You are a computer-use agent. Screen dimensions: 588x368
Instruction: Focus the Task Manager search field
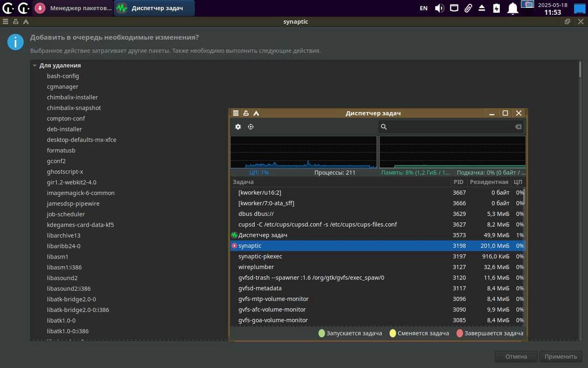[451, 127]
